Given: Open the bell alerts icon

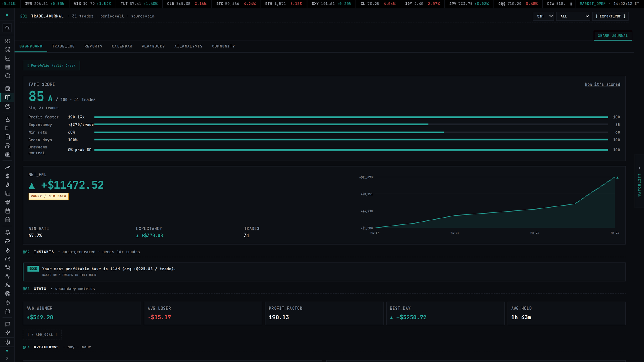Looking at the screenshot, I should tap(7, 233).
